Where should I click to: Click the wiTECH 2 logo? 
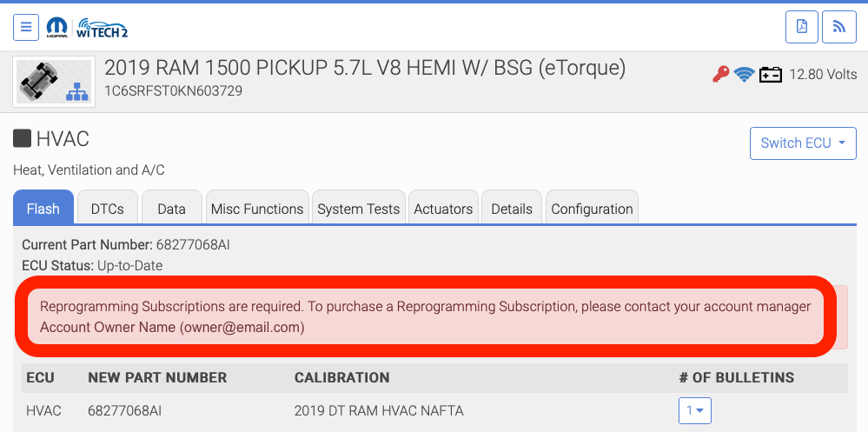(102, 27)
